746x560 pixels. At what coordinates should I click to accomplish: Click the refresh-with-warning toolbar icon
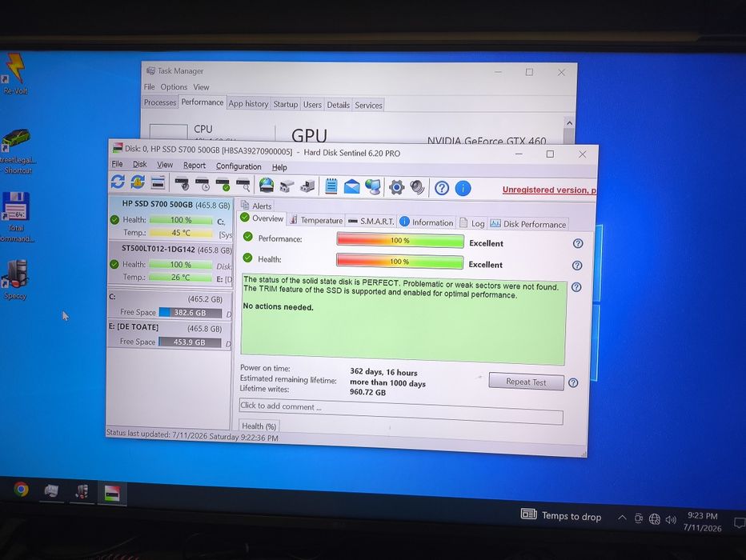point(138,182)
